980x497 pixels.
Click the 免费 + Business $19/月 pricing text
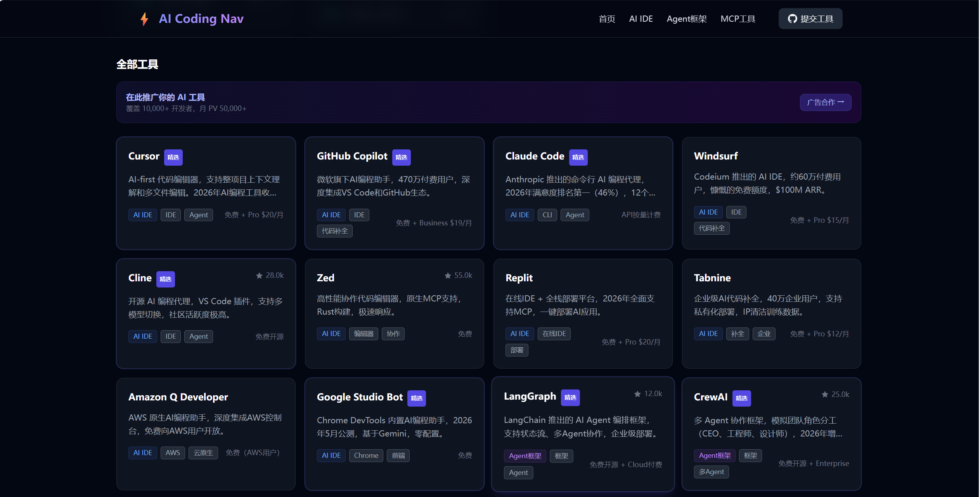[434, 223]
